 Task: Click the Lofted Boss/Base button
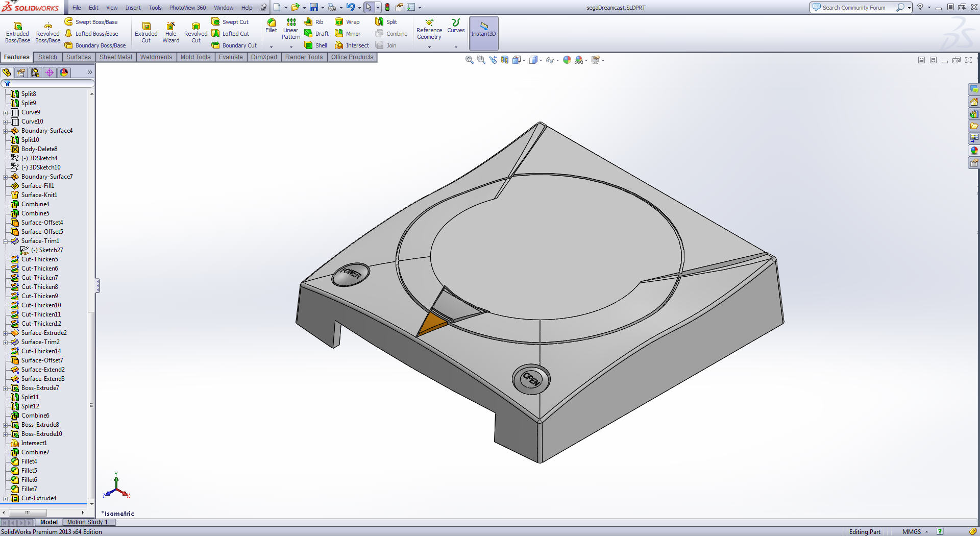[91, 34]
